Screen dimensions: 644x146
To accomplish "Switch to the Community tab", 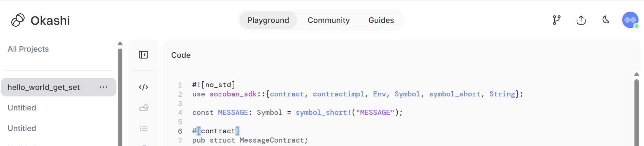I will 329,20.
